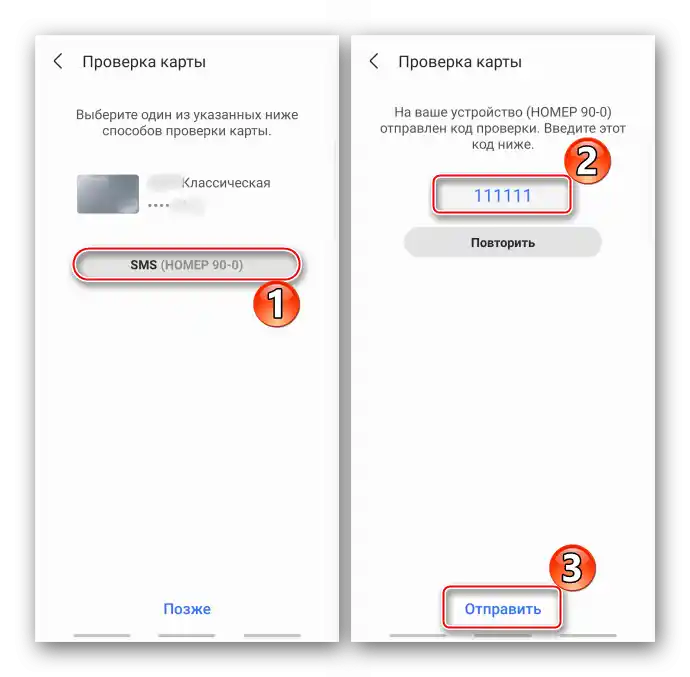Tap the masked card number dots
Viewport: 690px width, 677px height.
159,205
